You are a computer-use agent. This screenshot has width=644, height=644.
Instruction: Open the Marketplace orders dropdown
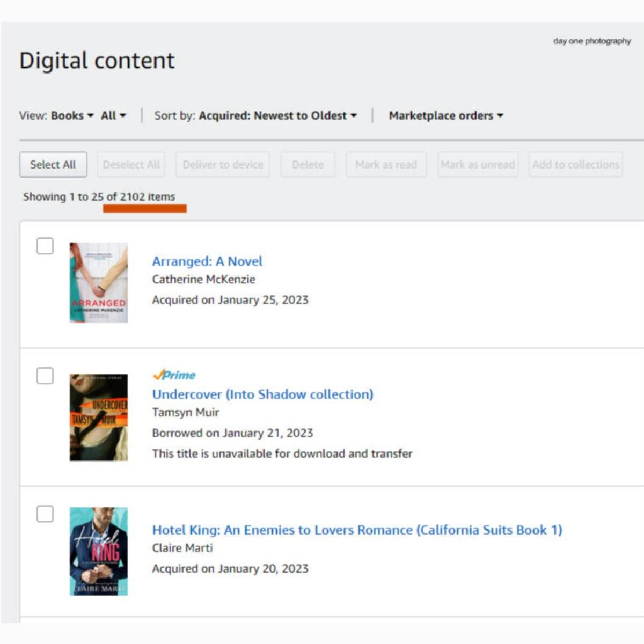coord(446,115)
